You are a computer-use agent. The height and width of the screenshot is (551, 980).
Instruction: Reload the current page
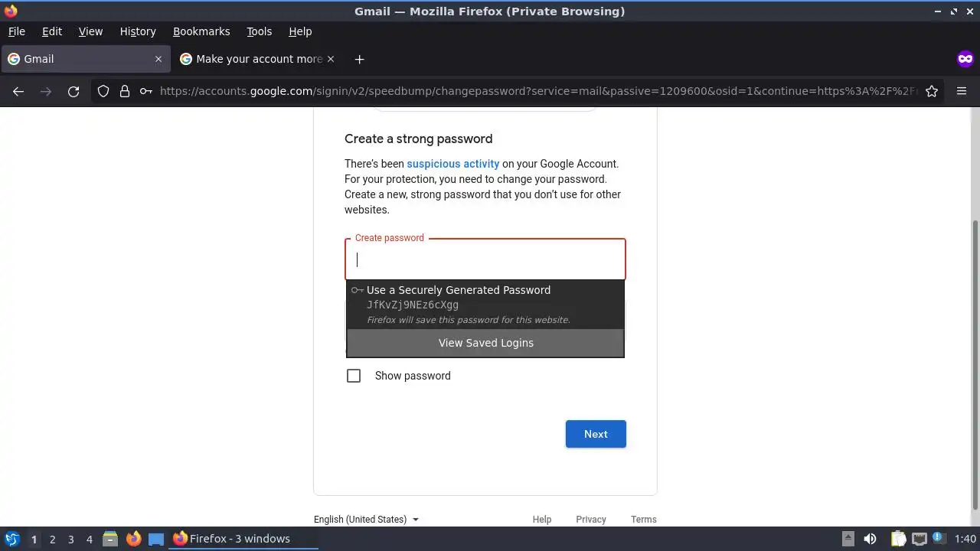(x=73, y=91)
